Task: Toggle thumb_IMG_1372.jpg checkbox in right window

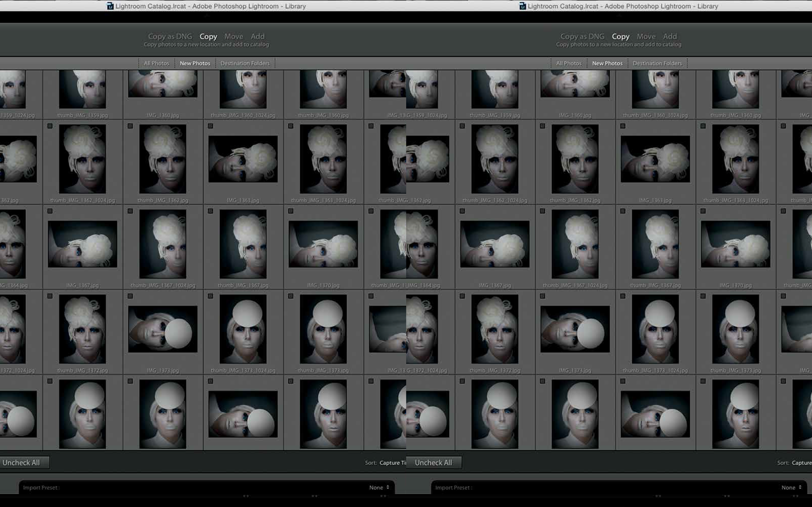Action: coord(462,296)
